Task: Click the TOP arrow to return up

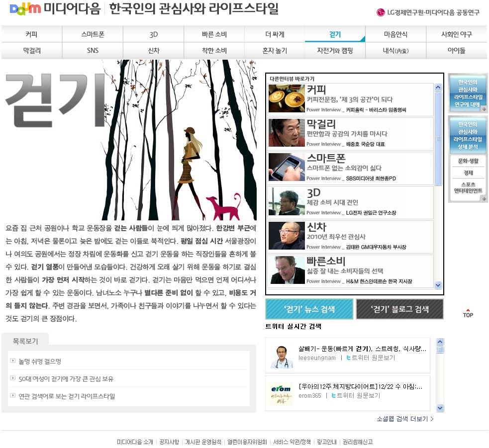Action: [x=468, y=313]
